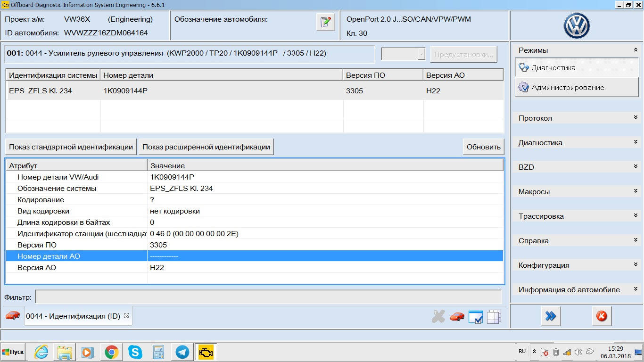Select the Версия ПО attribute row
Image resolution: width=644 pixels, height=362 pixels.
(255, 245)
